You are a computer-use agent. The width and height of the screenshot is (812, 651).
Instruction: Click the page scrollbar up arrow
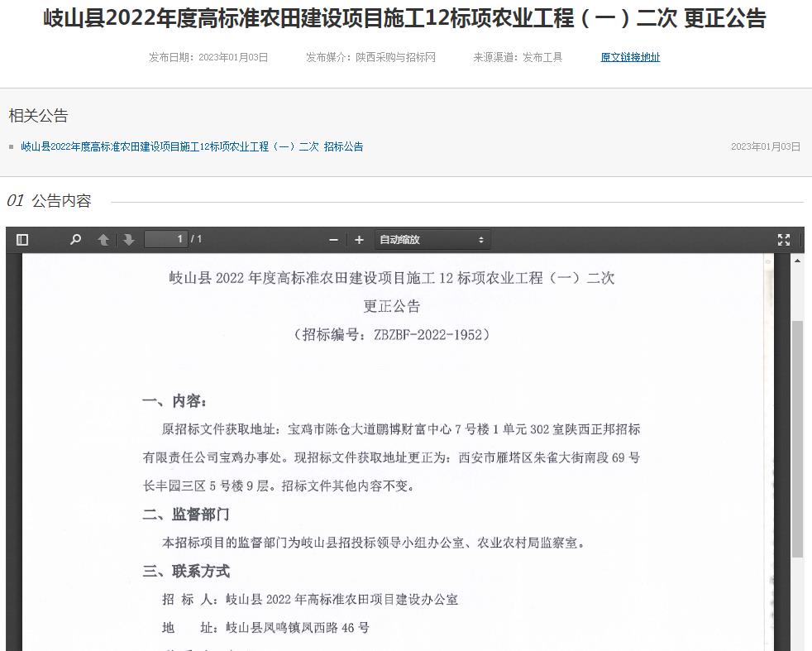798,261
